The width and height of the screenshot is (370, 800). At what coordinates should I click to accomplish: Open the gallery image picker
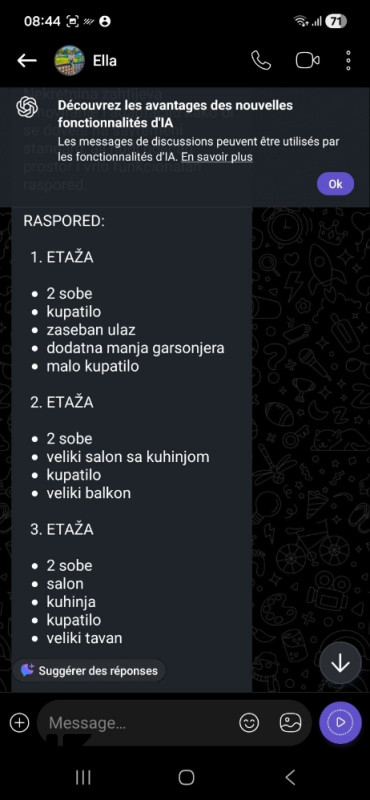[290, 722]
